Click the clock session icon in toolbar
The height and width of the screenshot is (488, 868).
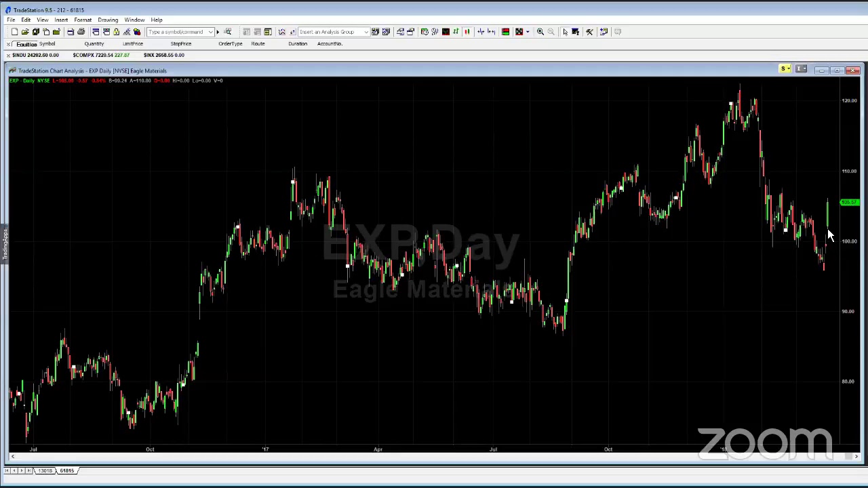(425, 32)
